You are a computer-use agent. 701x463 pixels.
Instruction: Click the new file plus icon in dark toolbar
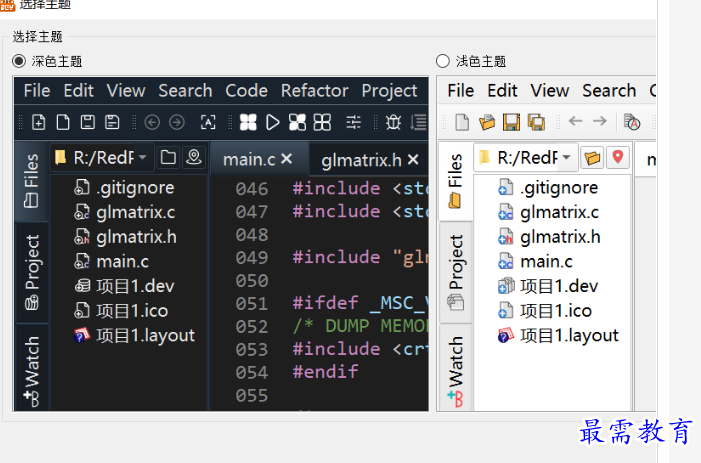[x=38, y=122]
